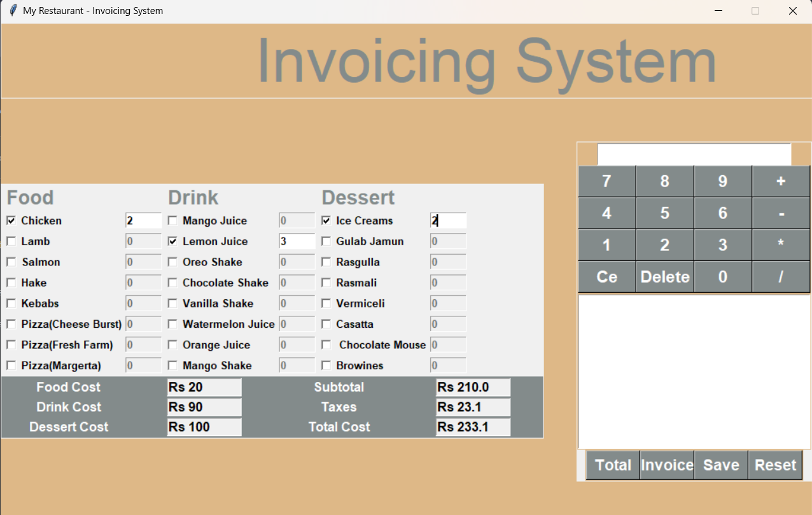Uncheck the Ice Creams checkbox
This screenshot has height=515, width=812.
coord(326,221)
